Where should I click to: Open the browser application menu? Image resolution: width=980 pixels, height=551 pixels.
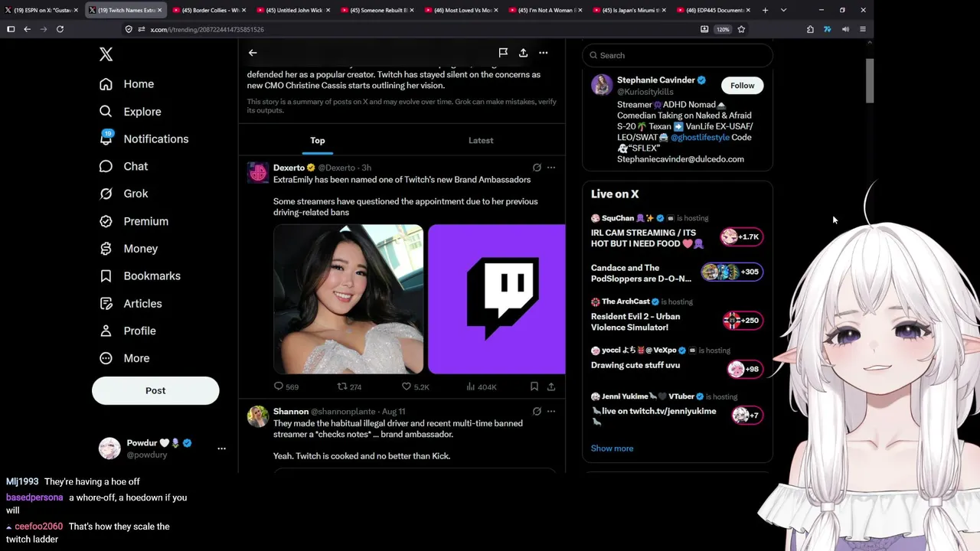point(863,29)
